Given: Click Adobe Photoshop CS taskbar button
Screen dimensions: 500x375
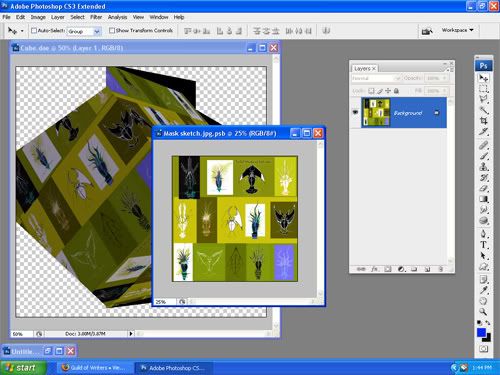Looking at the screenshot, I should pyautogui.click(x=173, y=368).
